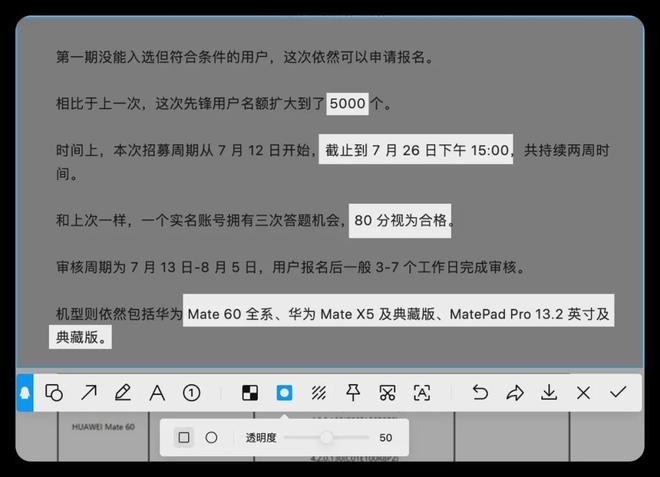Viewport: 660px width, 477px height.
Task: Click the line 第一期没能入选但符合条件的用户
Action: (x=245, y=57)
